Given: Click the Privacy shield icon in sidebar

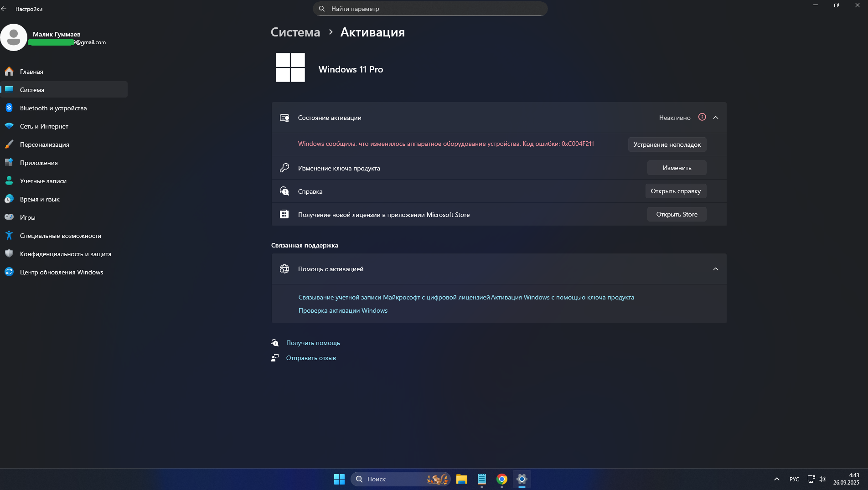Looking at the screenshot, I should tap(9, 254).
